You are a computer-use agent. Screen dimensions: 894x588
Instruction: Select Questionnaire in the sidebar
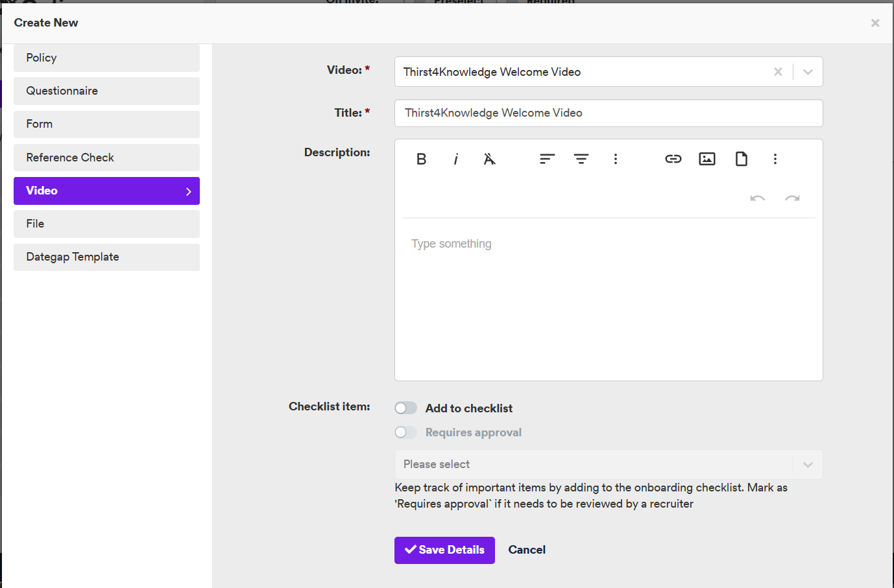[x=106, y=91]
